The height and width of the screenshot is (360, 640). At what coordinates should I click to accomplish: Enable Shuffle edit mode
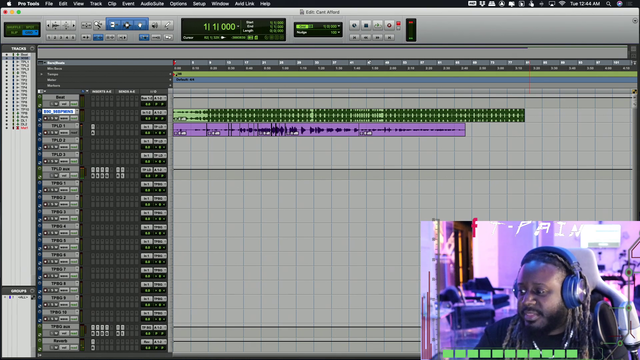click(13, 27)
